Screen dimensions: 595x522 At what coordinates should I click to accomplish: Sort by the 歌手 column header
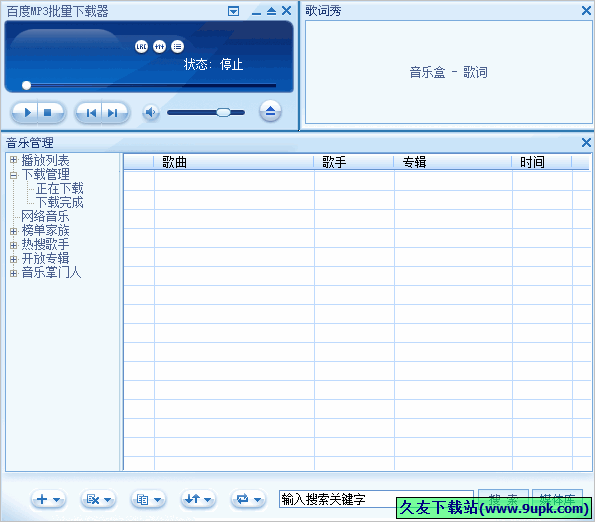click(354, 162)
